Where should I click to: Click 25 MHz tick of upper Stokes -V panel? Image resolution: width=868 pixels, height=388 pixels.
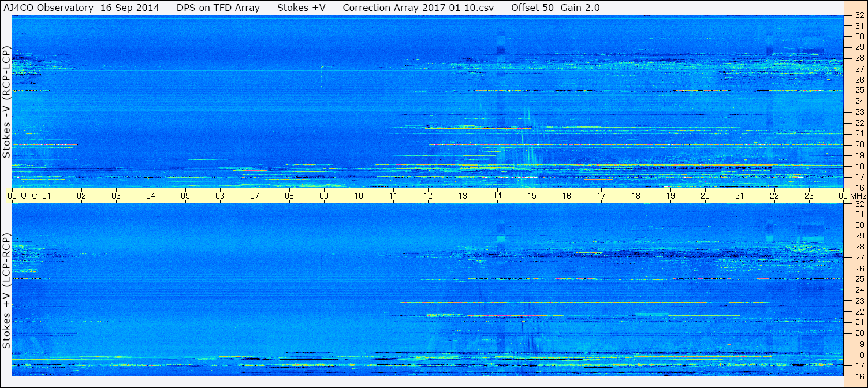[x=859, y=90]
